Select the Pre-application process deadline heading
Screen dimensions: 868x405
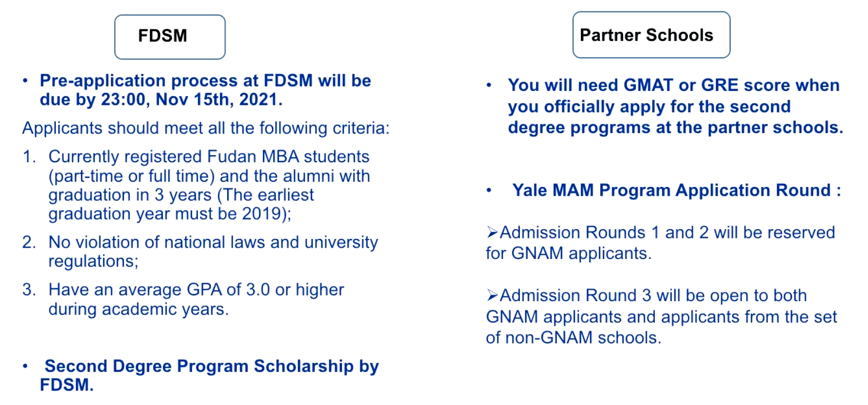(x=205, y=90)
